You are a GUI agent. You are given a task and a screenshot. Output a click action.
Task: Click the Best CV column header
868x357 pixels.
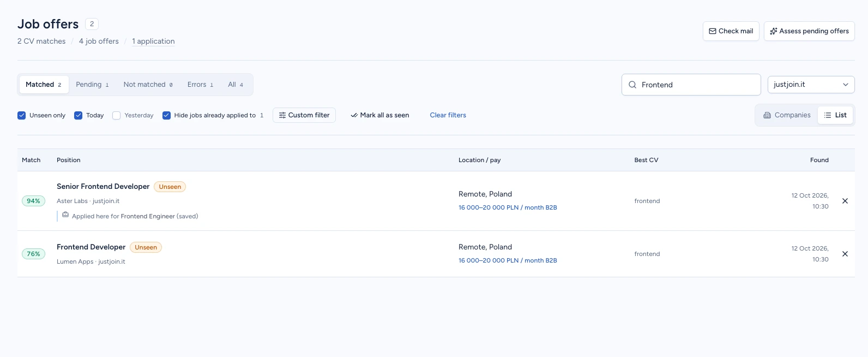[x=646, y=160]
